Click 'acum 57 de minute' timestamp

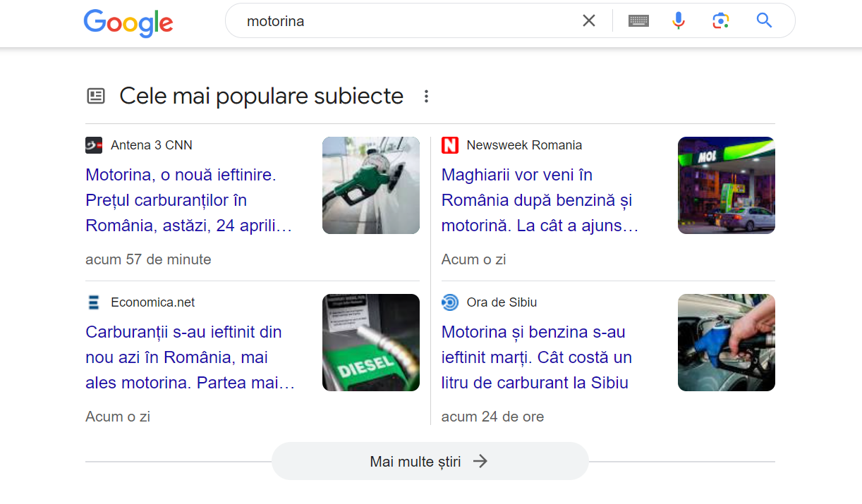[x=148, y=259]
